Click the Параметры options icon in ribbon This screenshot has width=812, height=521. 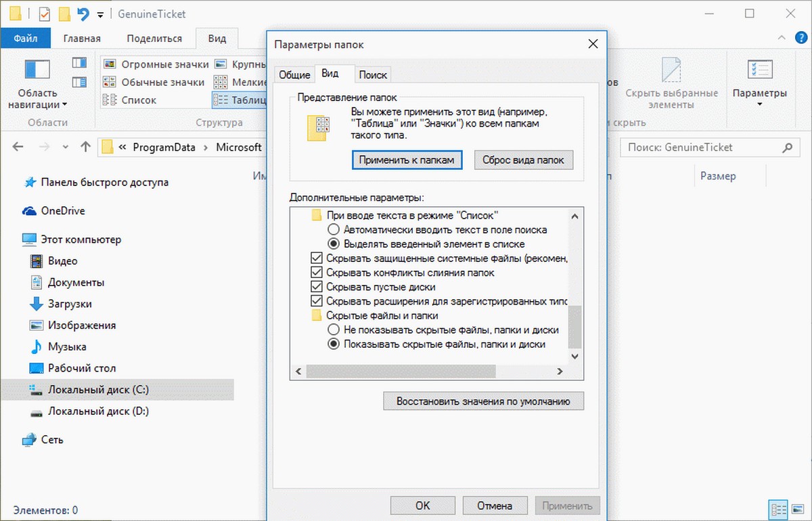(759, 70)
